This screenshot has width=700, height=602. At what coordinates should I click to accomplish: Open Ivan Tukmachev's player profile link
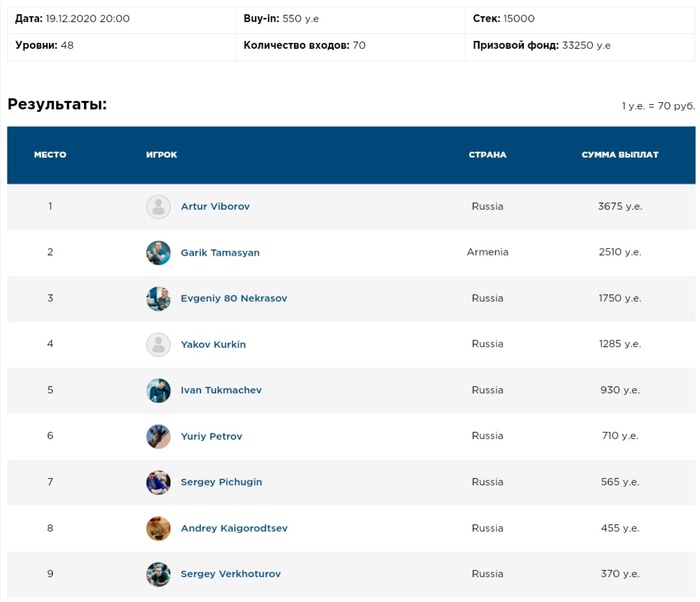point(221,390)
